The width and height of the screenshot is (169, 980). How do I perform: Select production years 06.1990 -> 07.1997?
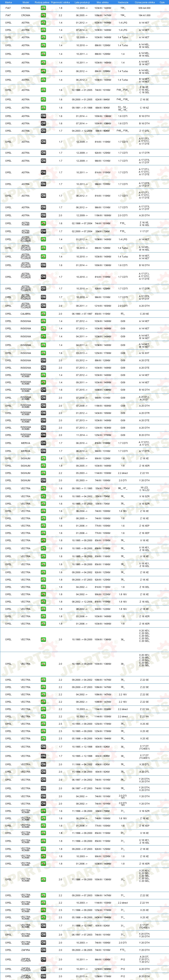(82, 314)
